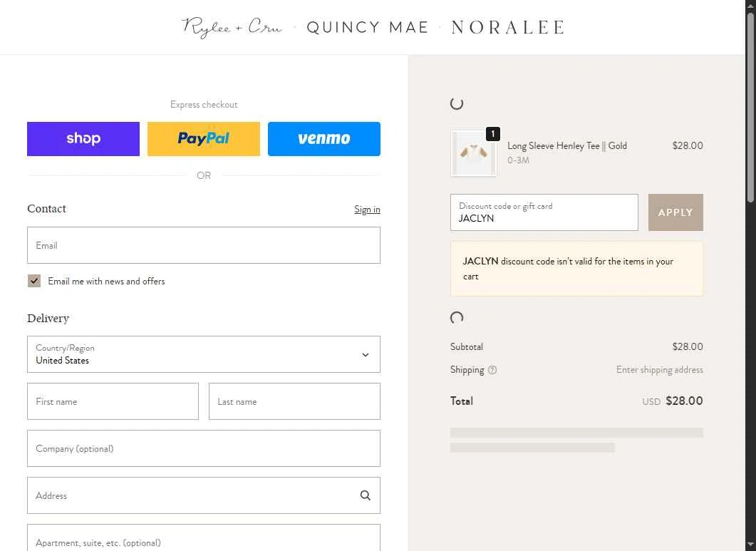
Task: Pay with PayPal express checkout
Action: pos(204,139)
